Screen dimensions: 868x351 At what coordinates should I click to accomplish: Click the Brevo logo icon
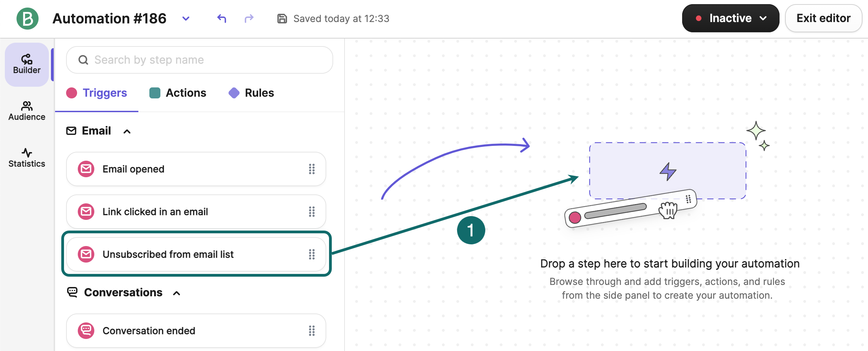click(28, 19)
